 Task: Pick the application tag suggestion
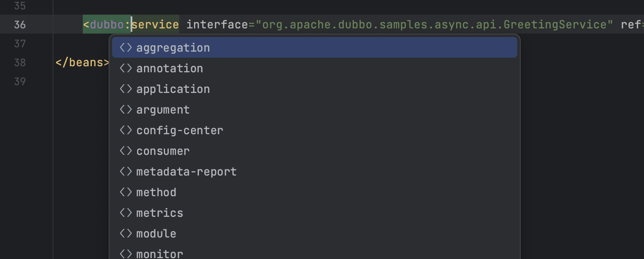click(x=173, y=89)
